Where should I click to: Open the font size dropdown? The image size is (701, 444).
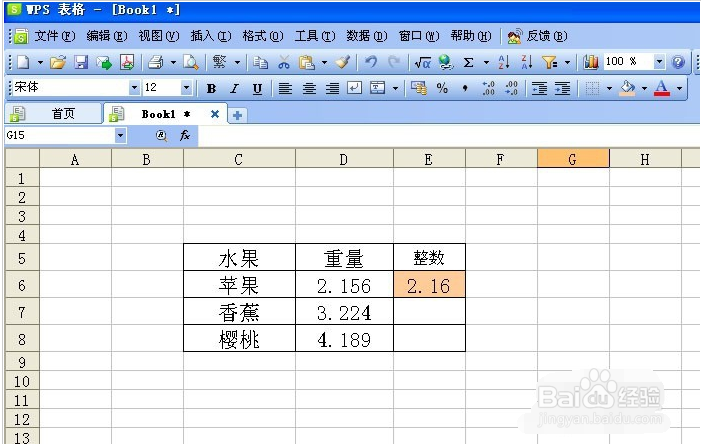point(186,88)
